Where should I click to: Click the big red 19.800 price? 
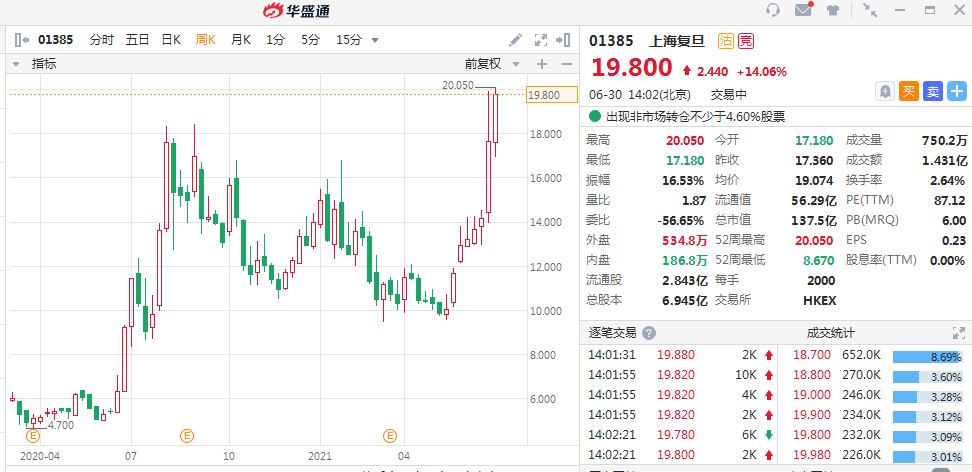(x=632, y=67)
